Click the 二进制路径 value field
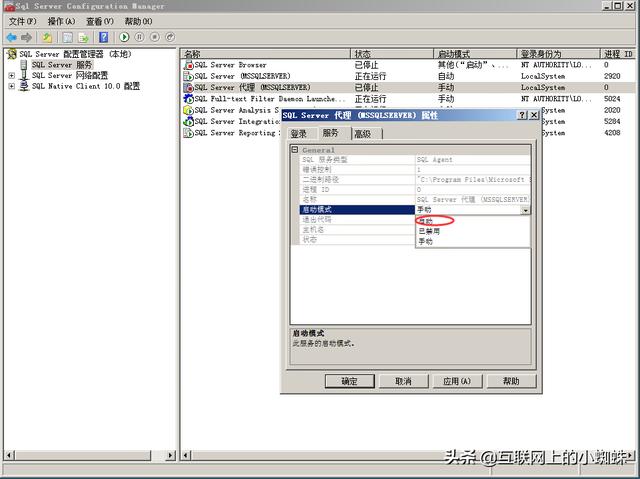 tap(473, 180)
